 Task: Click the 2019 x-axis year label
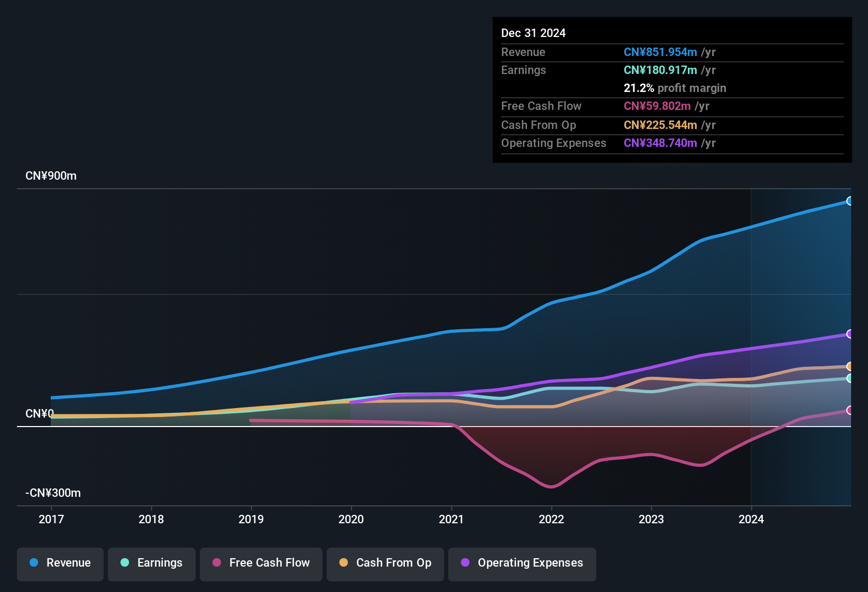point(251,519)
